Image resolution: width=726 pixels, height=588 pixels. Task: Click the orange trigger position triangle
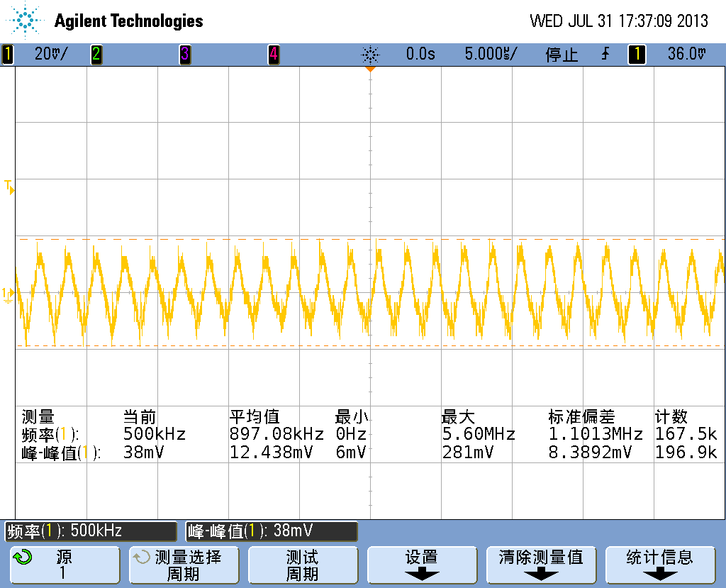[370, 69]
